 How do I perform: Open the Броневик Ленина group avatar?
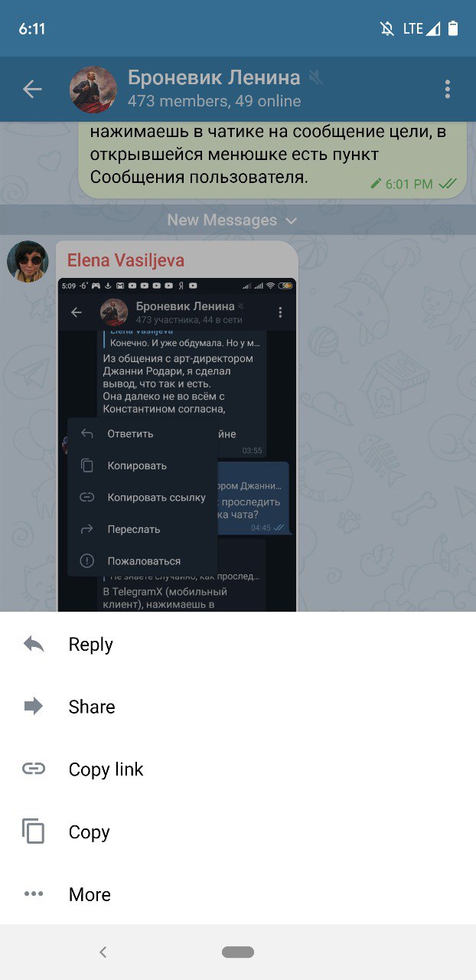point(93,89)
